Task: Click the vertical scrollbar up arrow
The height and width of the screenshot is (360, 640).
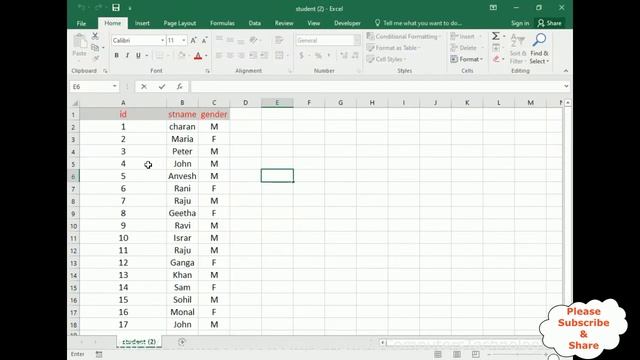Action: 567,103
